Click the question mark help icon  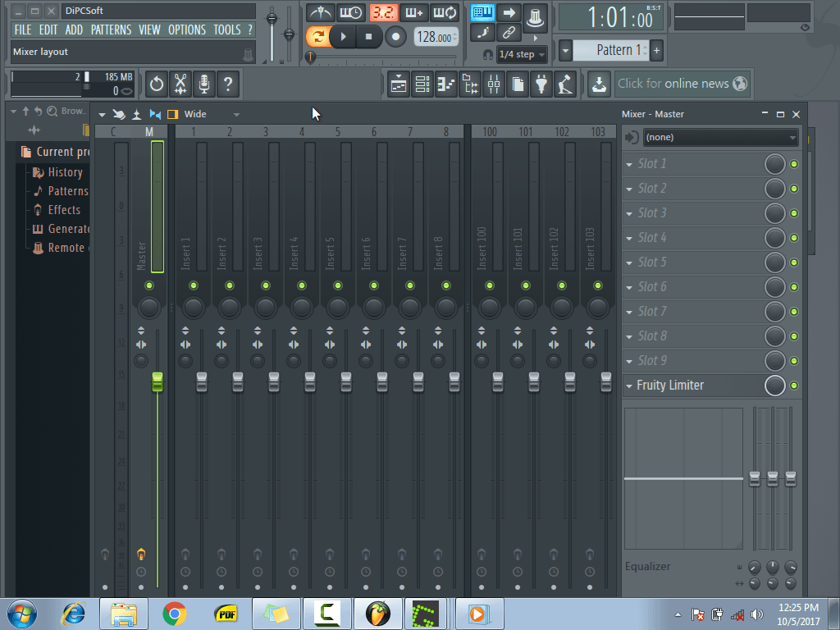(228, 84)
